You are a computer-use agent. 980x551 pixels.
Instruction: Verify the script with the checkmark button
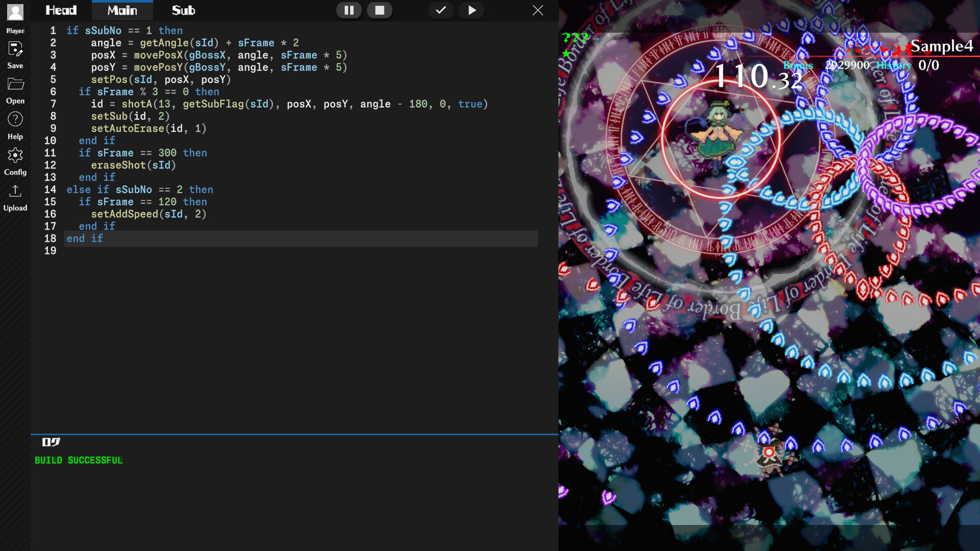pyautogui.click(x=440, y=10)
